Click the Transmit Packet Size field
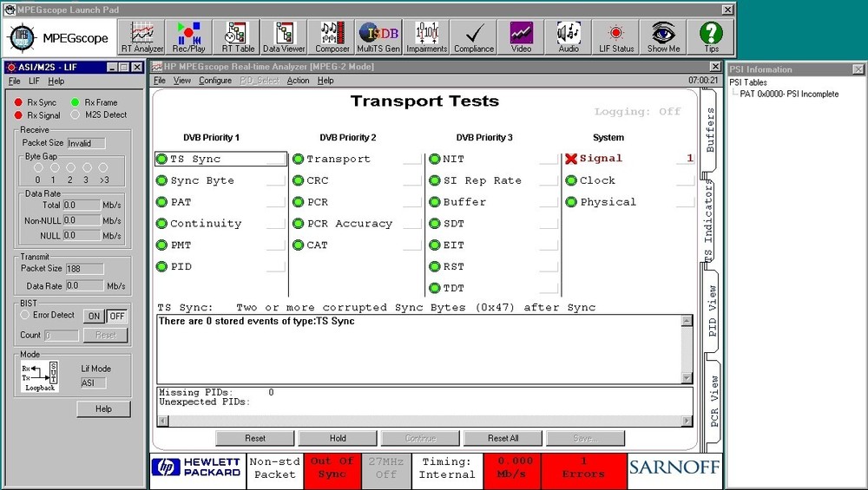This screenshot has width=868, height=490. [84, 269]
